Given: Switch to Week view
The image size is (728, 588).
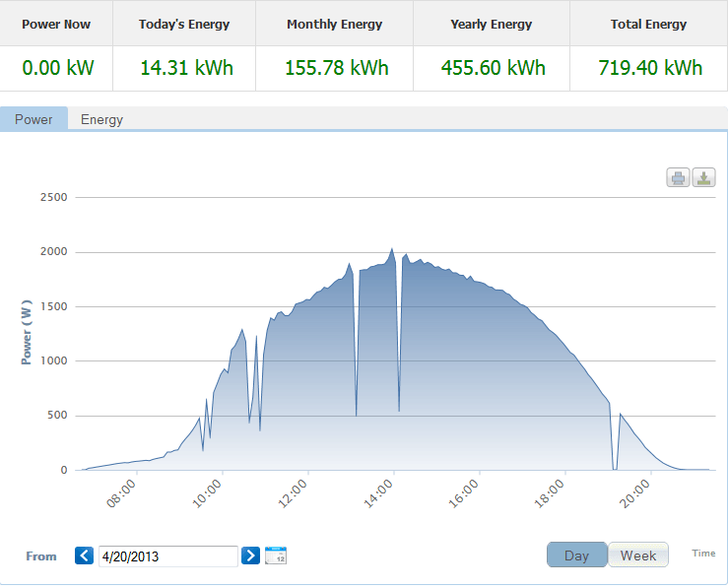Looking at the screenshot, I should [638, 555].
